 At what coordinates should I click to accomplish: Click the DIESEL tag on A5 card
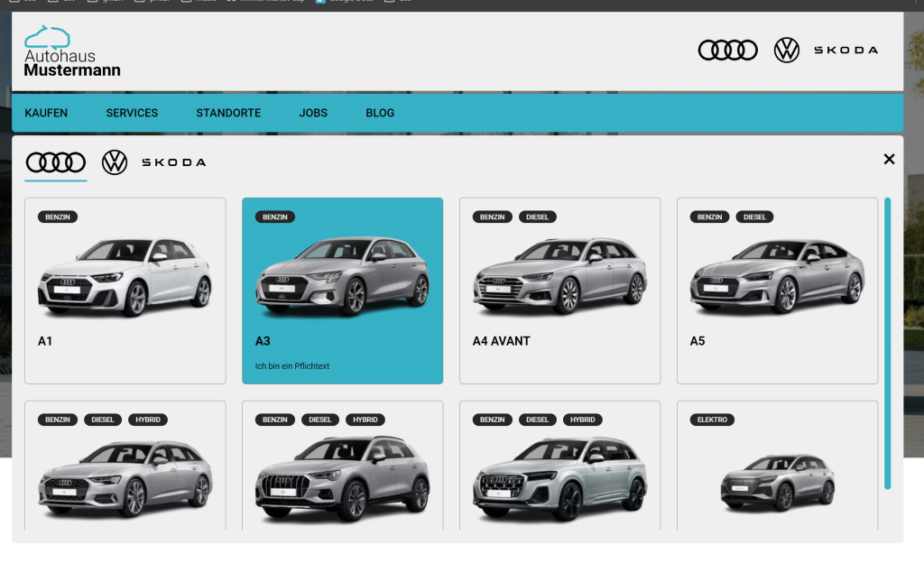click(754, 217)
